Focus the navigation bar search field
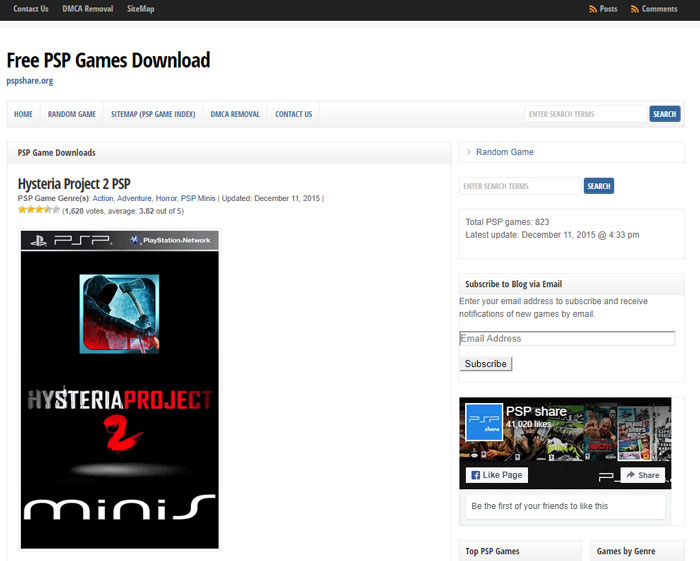 pyautogui.click(x=586, y=114)
